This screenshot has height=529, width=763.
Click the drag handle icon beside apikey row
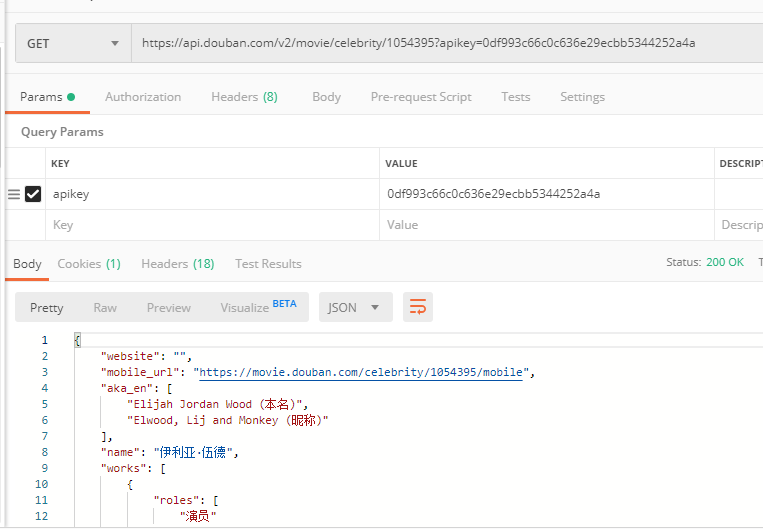tap(14, 195)
